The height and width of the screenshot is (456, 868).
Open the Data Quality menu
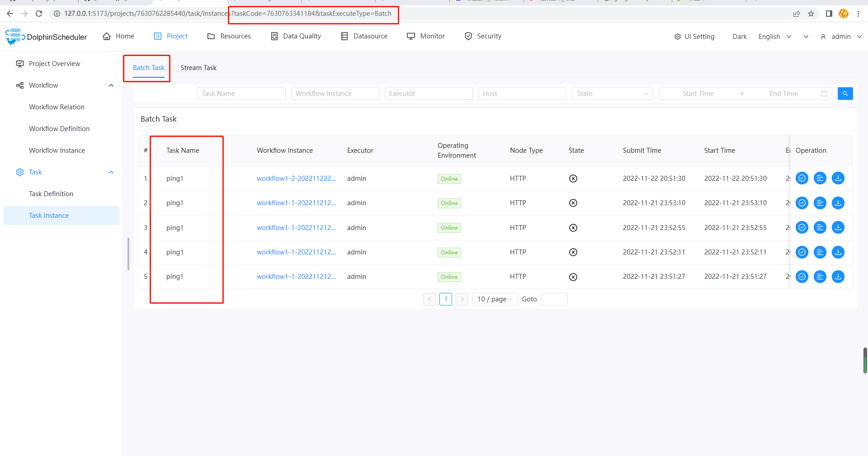tap(296, 36)
